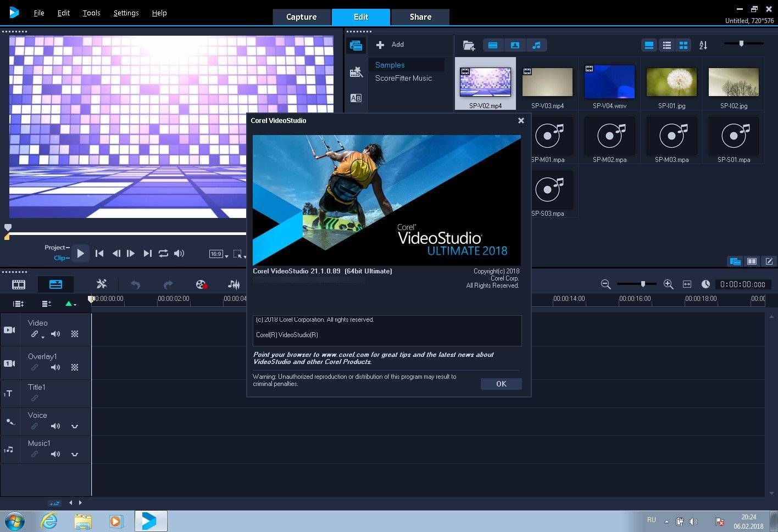Hide audio files in the library
The height and width of the screenshot is (532, 778).
(x=537, y=46)
